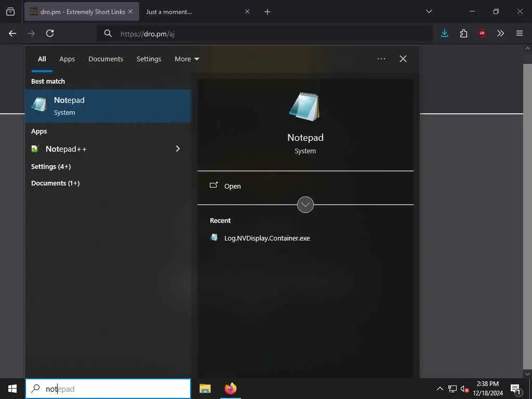Close the dro.pm tab
Image resolution: width=532 pixels, height=399 pixels.
130,11
